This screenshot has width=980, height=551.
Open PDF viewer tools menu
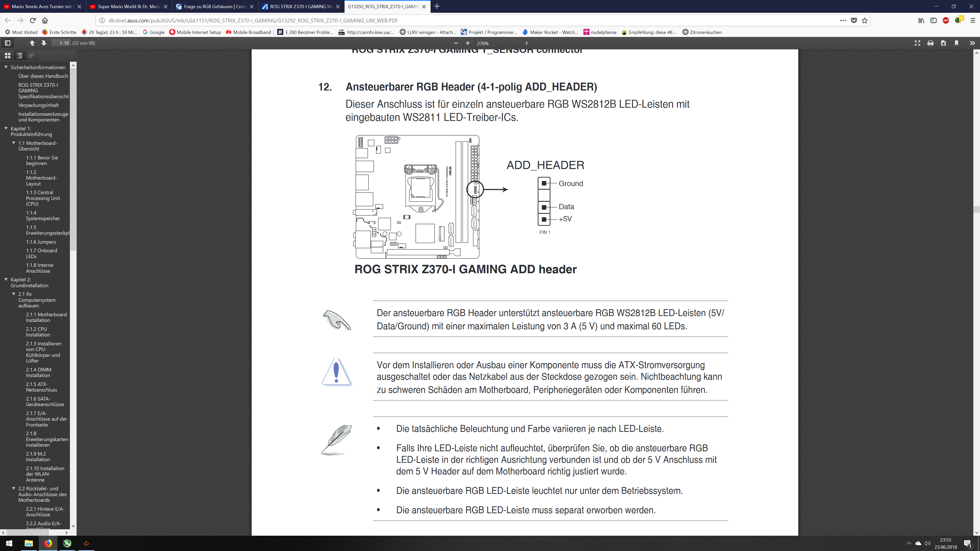point(972,43)
